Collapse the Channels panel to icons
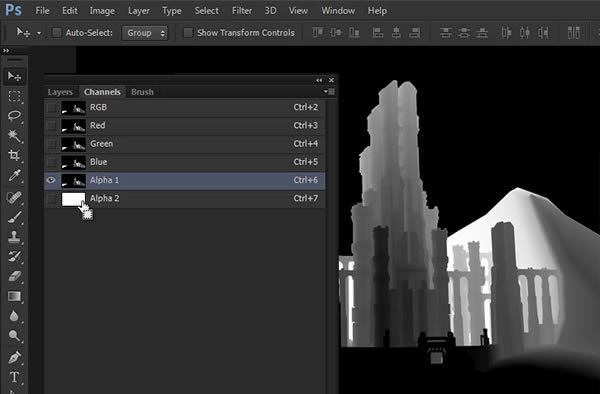 319,80
